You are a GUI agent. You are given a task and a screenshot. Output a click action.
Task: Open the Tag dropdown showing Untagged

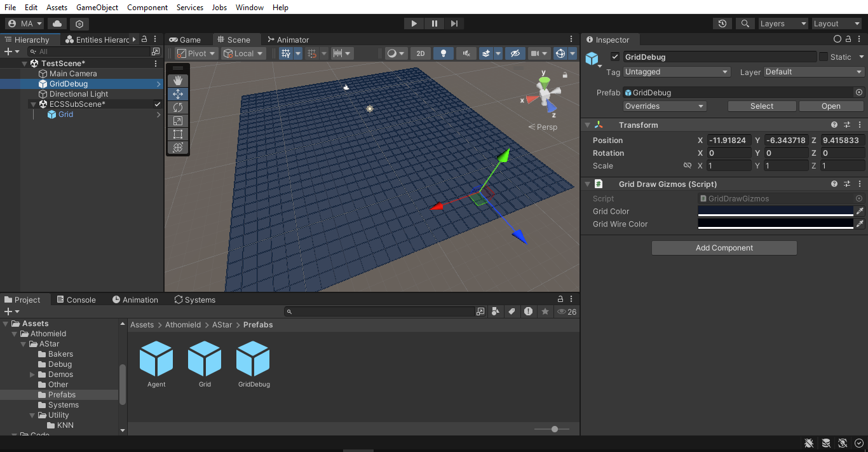pos(676,72)
